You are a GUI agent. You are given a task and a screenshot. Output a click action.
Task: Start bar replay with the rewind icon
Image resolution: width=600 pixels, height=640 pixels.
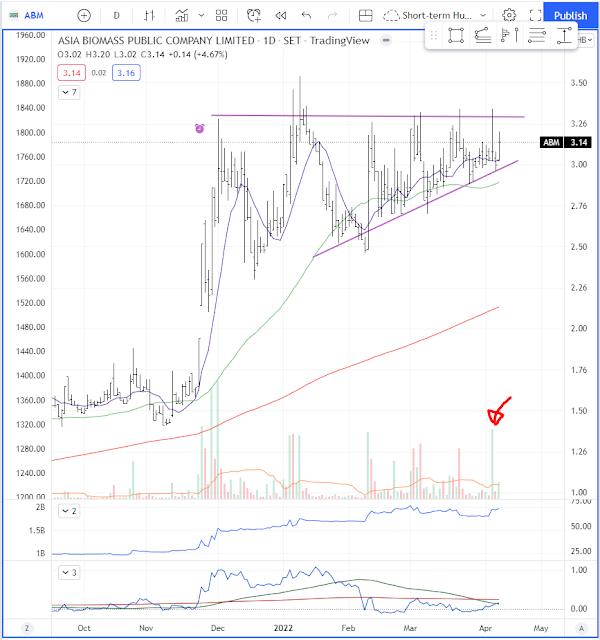280,16
